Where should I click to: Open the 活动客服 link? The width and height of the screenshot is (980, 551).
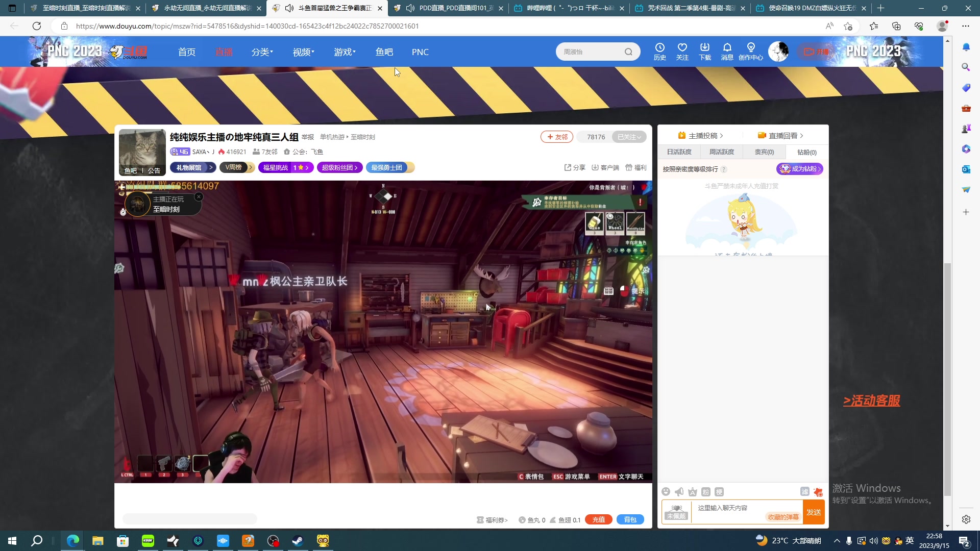click(x=872, y=401)
